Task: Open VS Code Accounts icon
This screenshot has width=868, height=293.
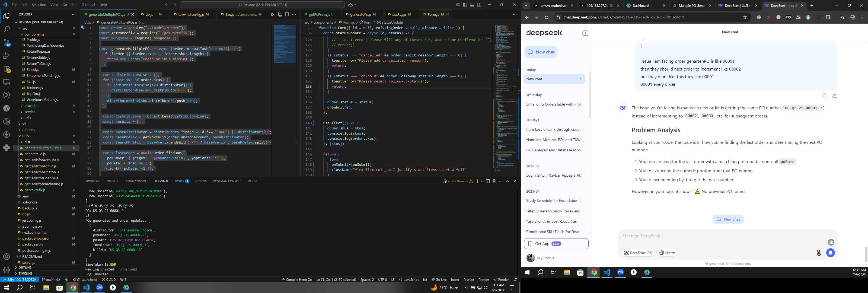Action: point(7,257)
